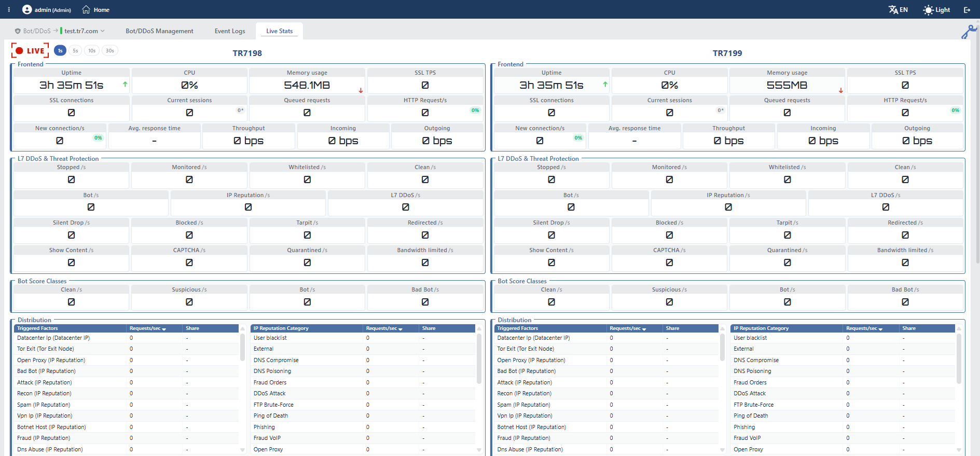Click the logout icon

[x=967, y=10]
